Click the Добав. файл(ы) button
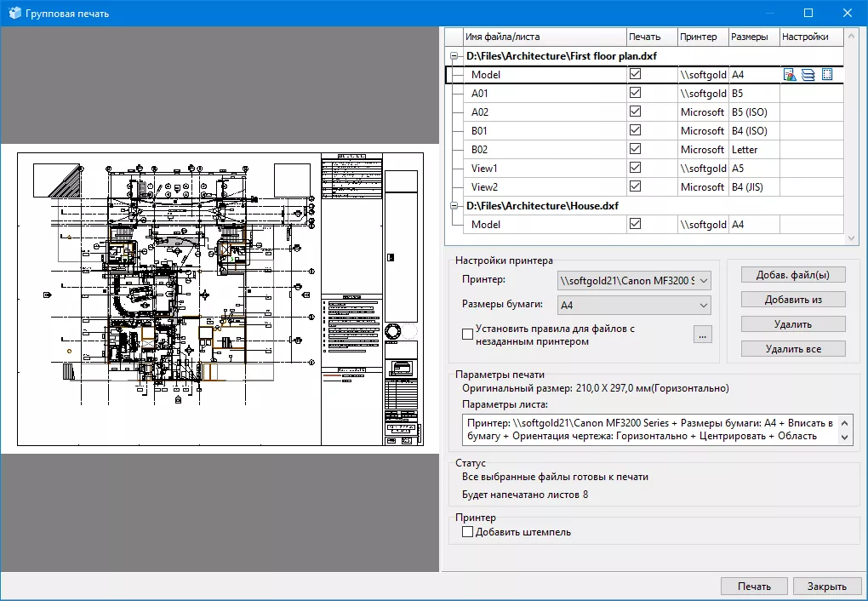 792,274
